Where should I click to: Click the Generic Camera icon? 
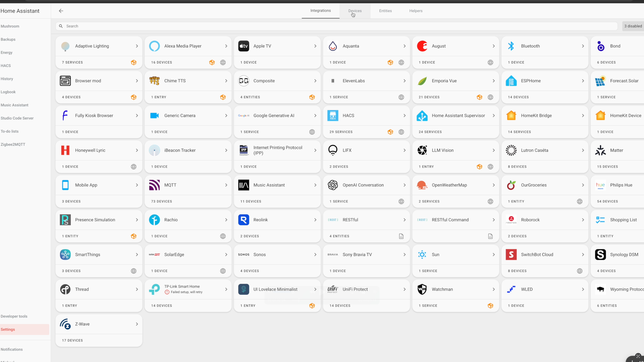pyautogui.click(x=155, y=116)
